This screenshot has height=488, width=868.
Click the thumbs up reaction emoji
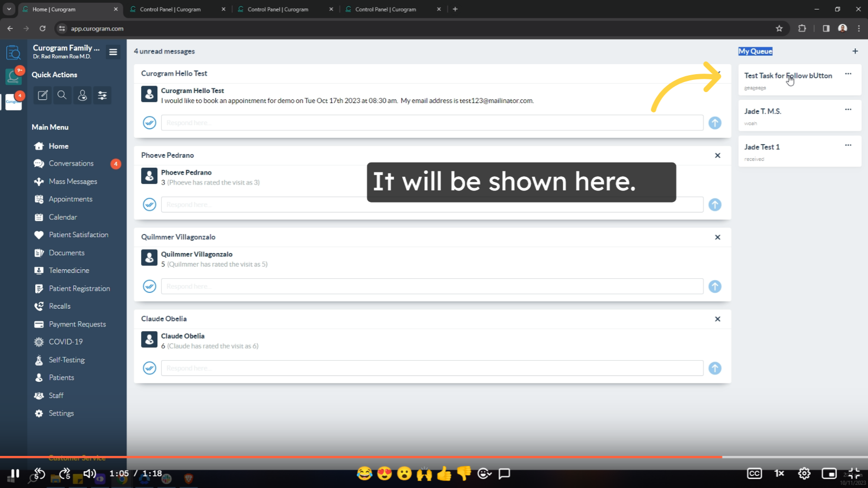click(x=444, y=474)
